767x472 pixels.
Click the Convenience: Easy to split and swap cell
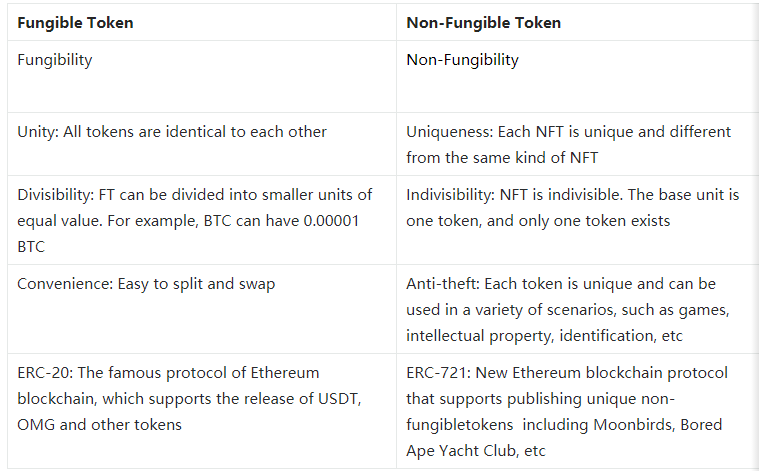202,309
